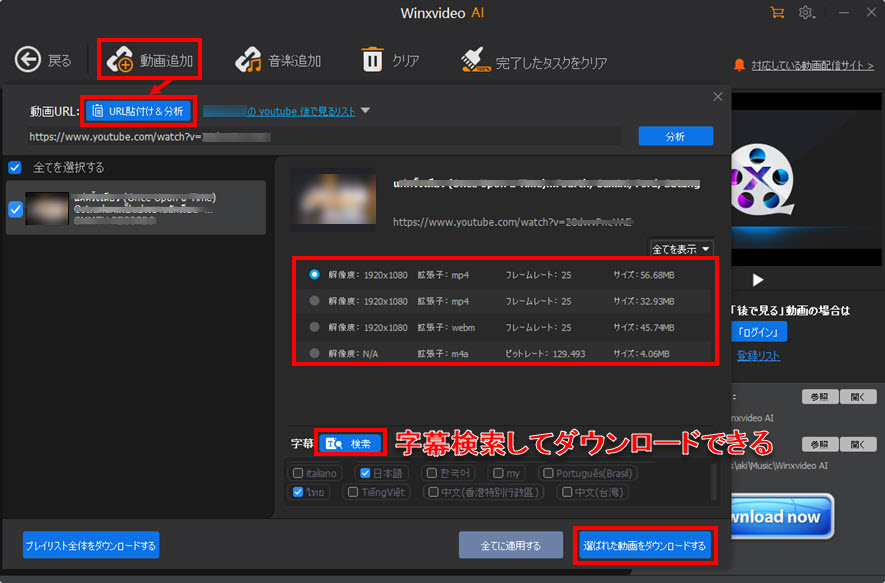Uncheck the 日本語 subtitle checkbox
Image resolution: width=885 pixels, height=583 pixels.
[365, 473]
